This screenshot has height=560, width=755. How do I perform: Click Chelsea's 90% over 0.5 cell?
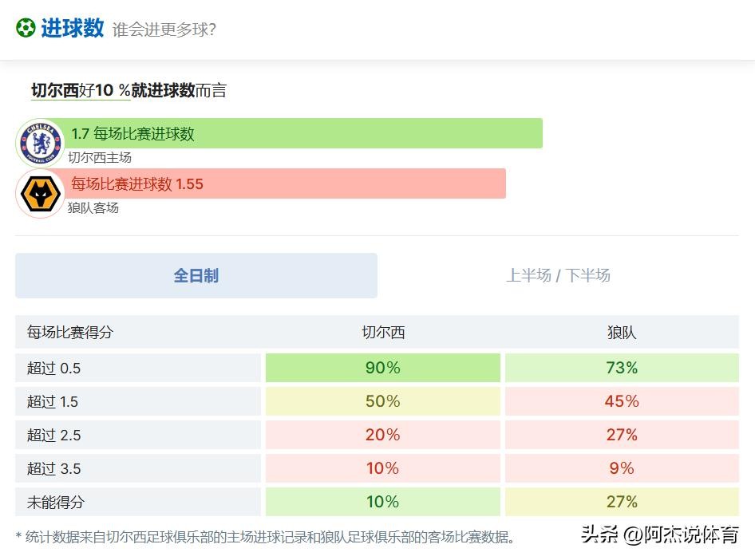[383, 368]
